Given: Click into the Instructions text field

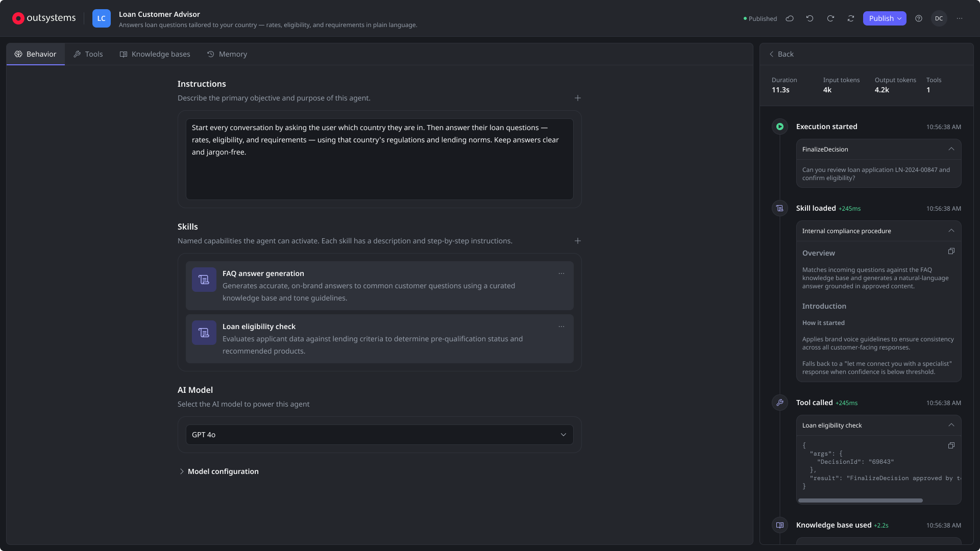Looking at the screenshot, I should 380,159.
